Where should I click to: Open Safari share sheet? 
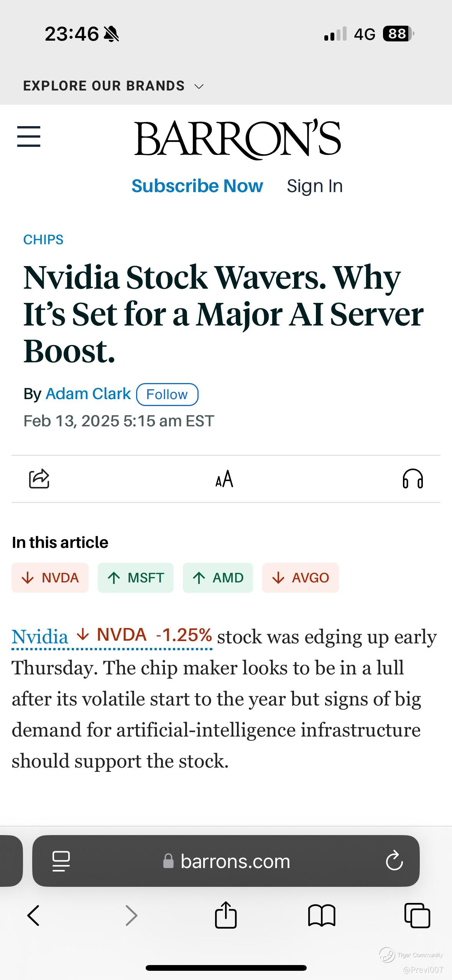point(225,915)
